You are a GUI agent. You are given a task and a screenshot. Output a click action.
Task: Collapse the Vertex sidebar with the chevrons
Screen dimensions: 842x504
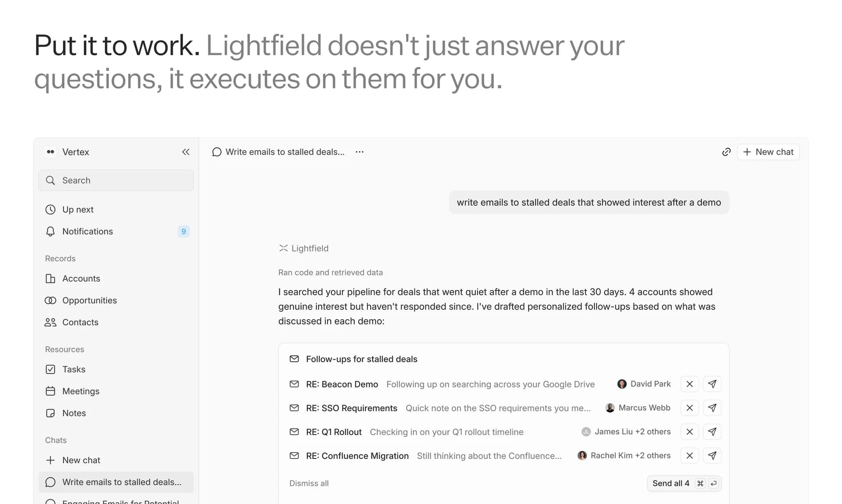(x=186, y=152)
